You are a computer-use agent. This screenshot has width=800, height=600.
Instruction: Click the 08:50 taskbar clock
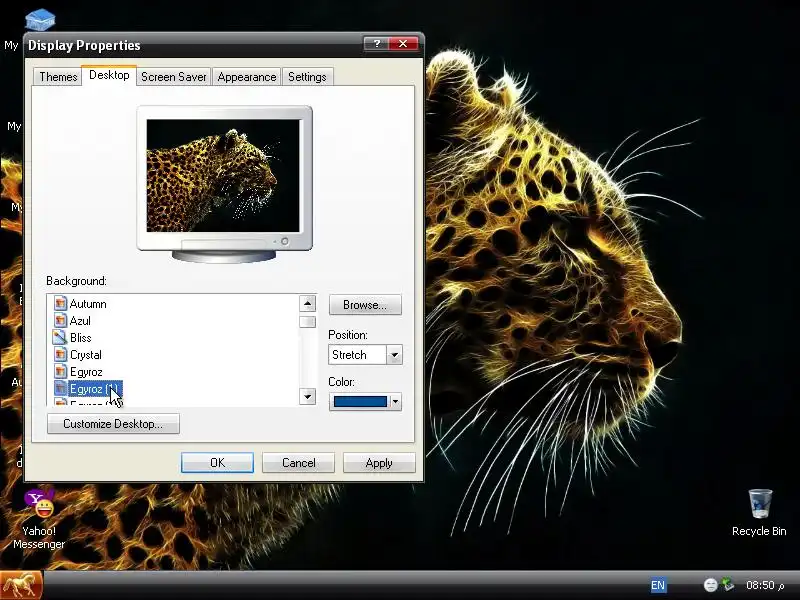click(x=764, y=585)
